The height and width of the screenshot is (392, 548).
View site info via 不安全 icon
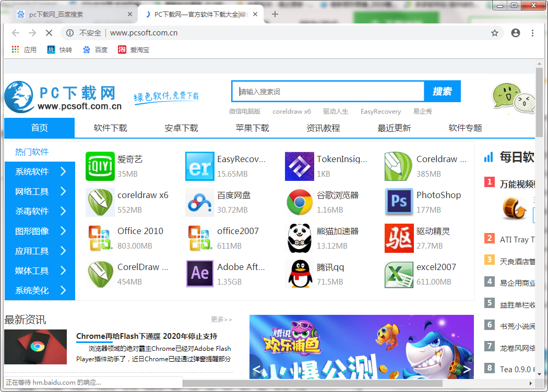click(70, 33)
